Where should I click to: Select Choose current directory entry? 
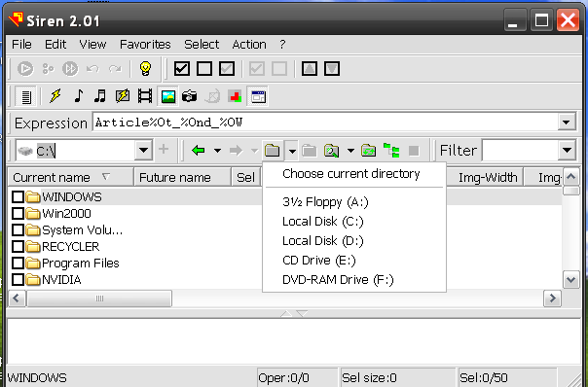click(x=351, y=174)
